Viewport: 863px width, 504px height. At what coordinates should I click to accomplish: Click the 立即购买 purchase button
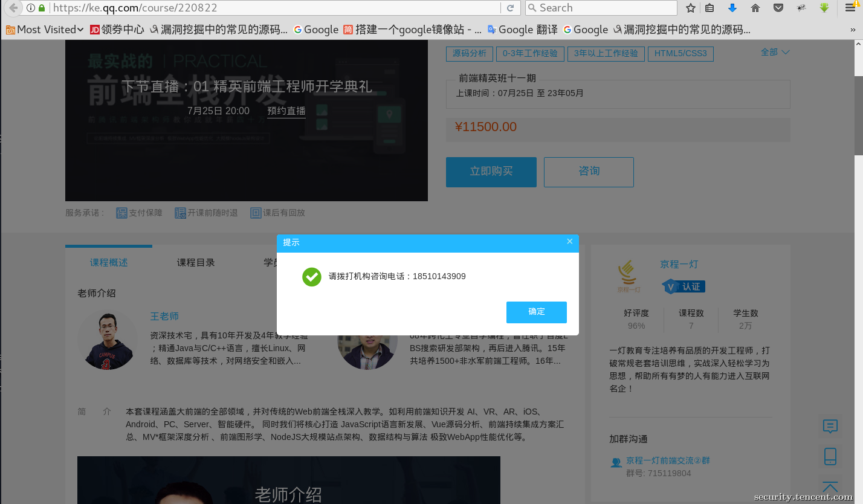(x=491, y=172)
